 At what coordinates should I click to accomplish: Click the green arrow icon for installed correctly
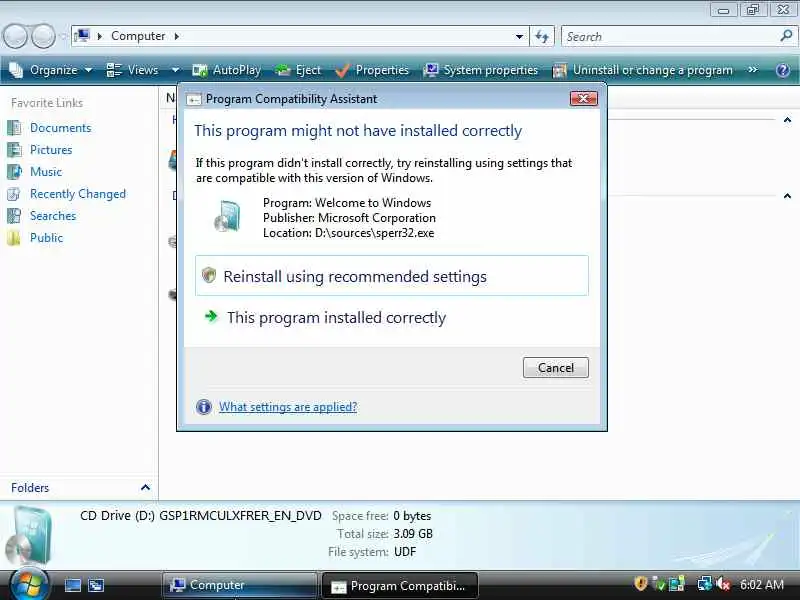211,316
